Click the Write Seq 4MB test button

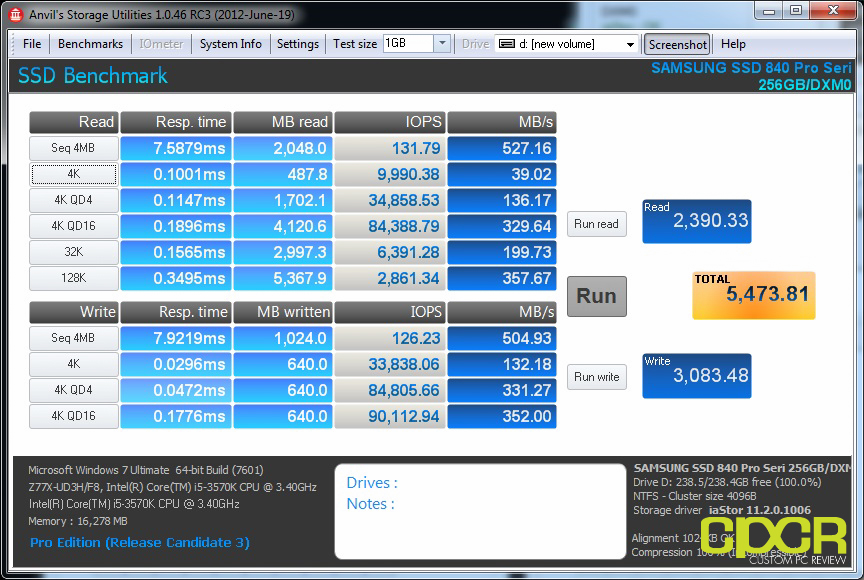point(73,338)
